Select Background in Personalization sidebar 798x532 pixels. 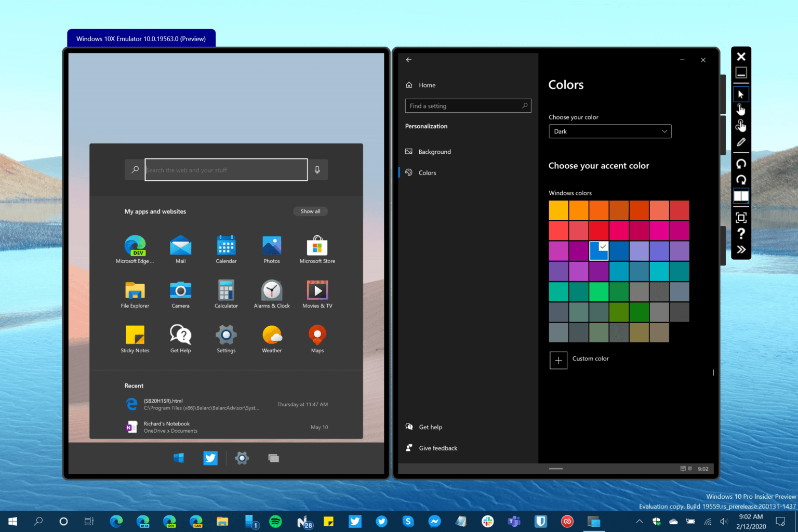point(434,151)
